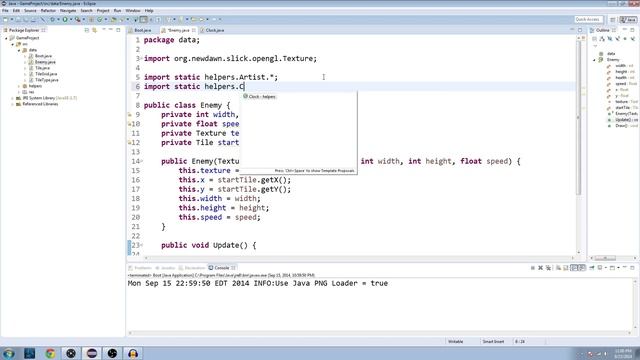Toggle Hide Static Members in Outline

pos(618,39)
